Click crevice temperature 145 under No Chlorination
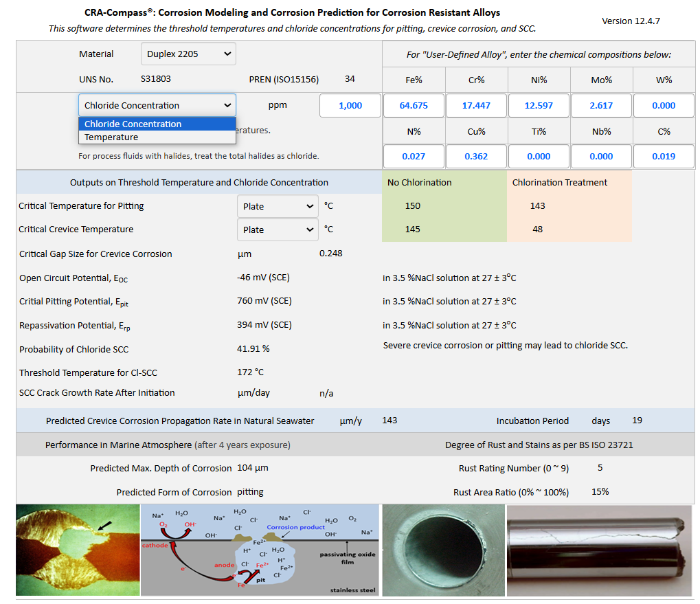 412,229
